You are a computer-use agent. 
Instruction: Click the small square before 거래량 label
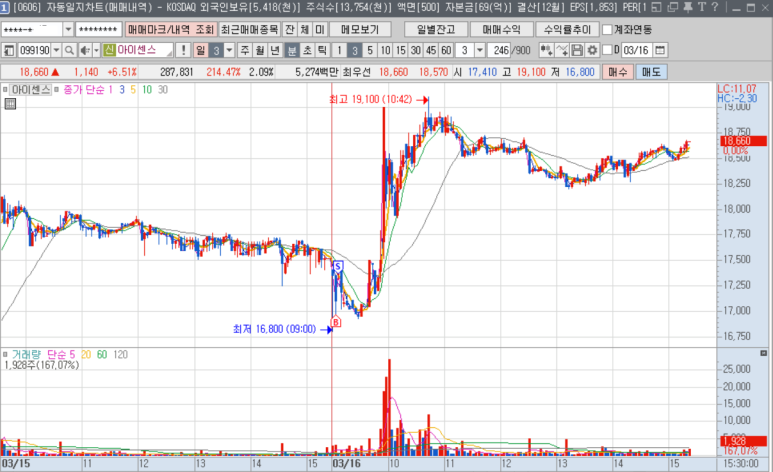coord(5,354)
